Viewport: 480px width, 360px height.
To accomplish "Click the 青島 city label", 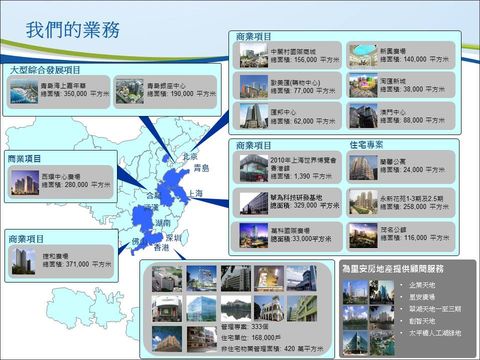I will click(202, 168).
